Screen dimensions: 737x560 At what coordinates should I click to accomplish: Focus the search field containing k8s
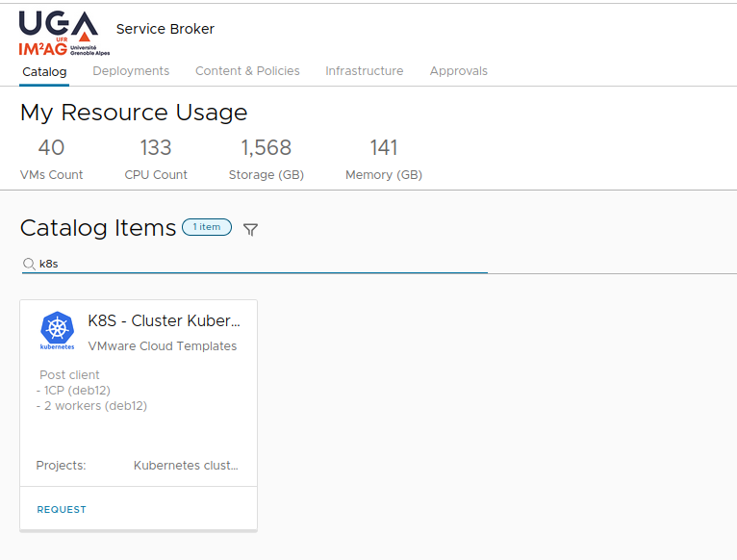point(260,264)
